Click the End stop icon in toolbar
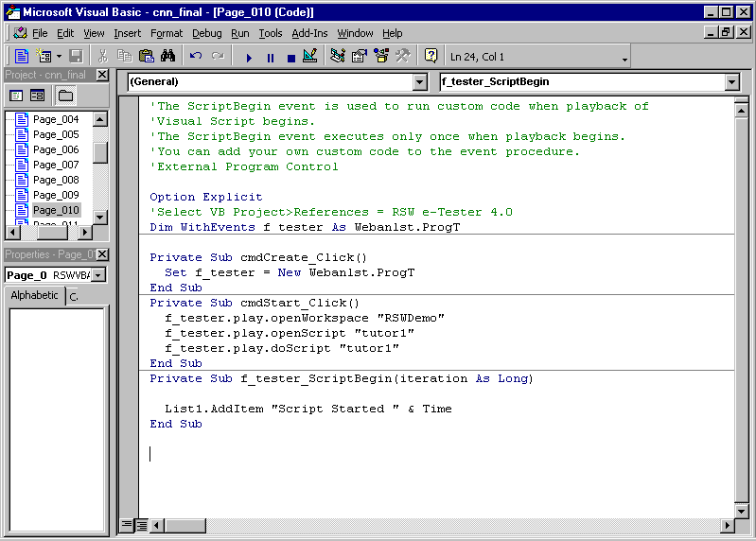Image resolution: width=756 pixels, height=541 pixels. pos(290,57)
